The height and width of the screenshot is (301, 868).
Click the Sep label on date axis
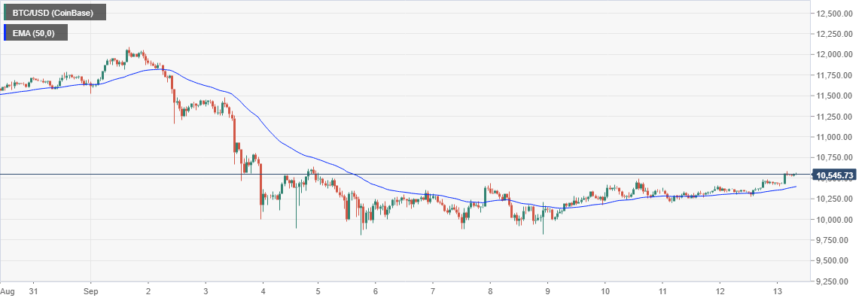coord(91,290)
